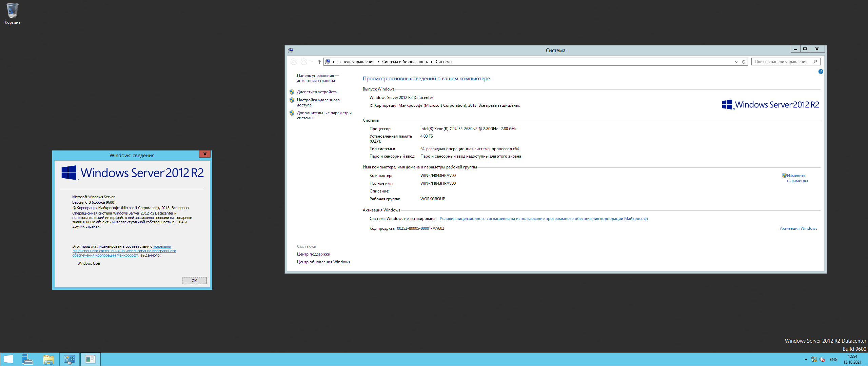Open license agreement link in winver dialog
The width and height of the screenshot is (868, 366).
pos(124,251)
